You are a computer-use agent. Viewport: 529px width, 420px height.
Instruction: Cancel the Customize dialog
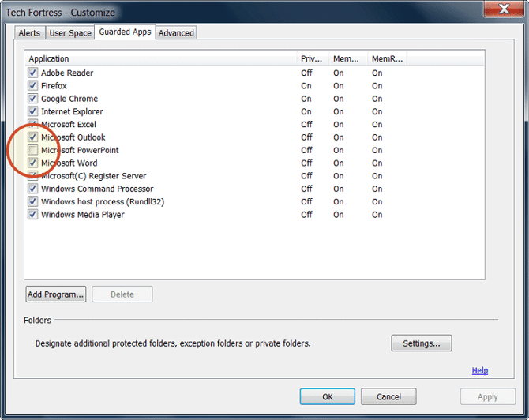388,396
